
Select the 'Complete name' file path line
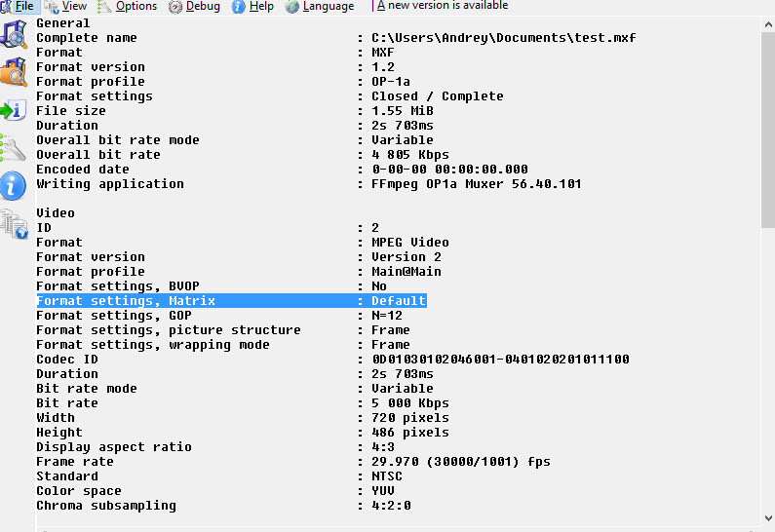[336, 38]
